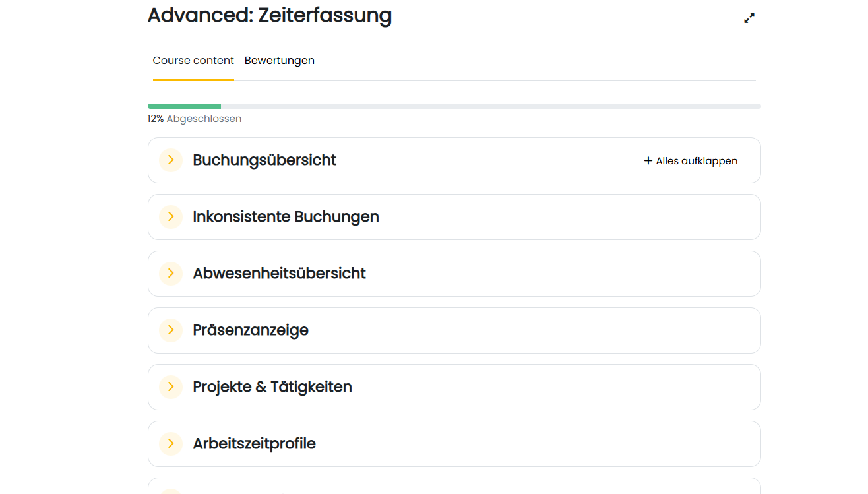Click the green course progress bar
The height and width of the screenshot is (494, 868).
click(x=185, y=106)
